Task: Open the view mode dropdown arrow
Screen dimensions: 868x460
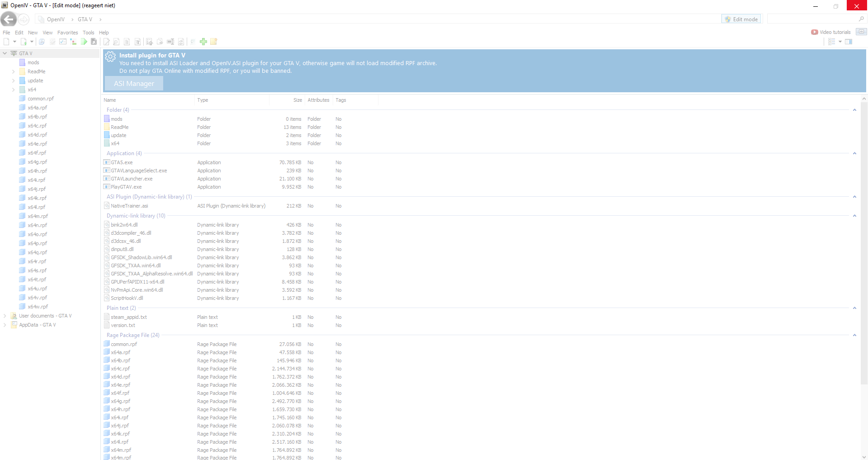Action: click(x=840, y=42)
